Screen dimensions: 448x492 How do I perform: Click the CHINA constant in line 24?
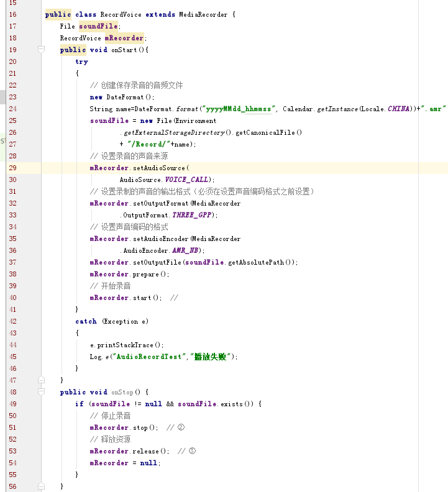[398, 109]
